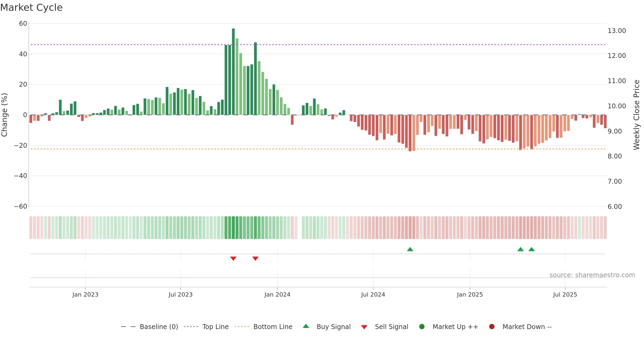The width and height of the screenshot is (644, 362).
Task: Click the 10.00 tick on the price axis
Action: [x=617, y=106]
